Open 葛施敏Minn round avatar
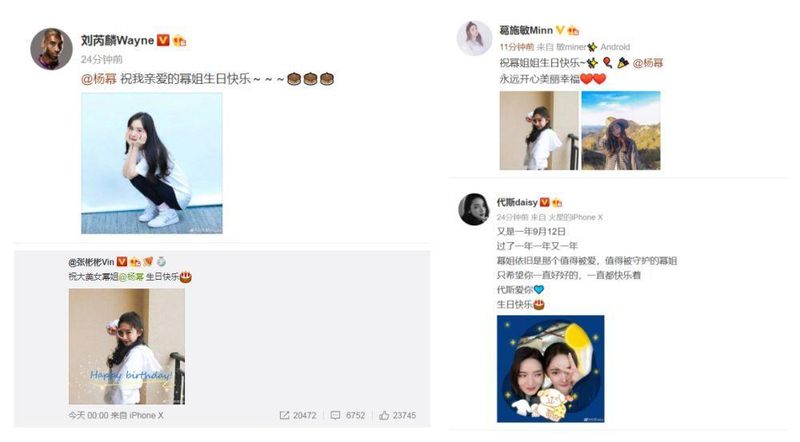800x442 pixels. tap(474, 38)
